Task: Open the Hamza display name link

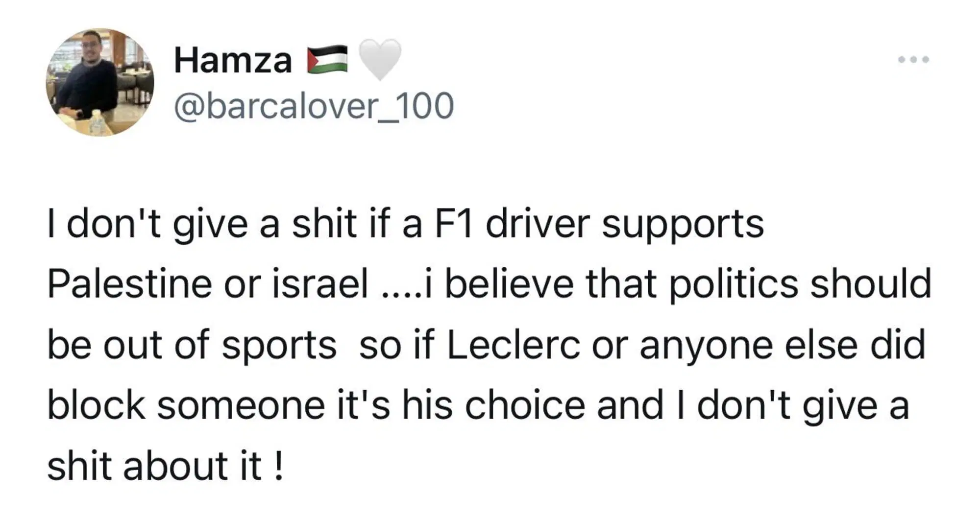Action: point(233,61)
